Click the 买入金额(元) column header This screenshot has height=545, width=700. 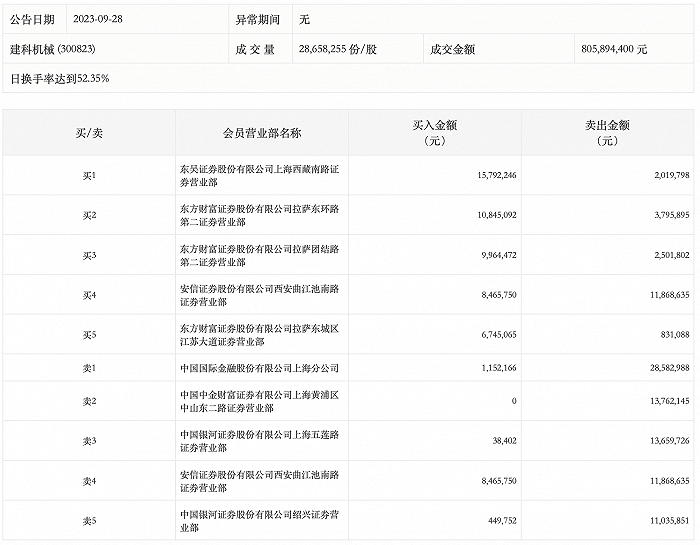point(434,133)
